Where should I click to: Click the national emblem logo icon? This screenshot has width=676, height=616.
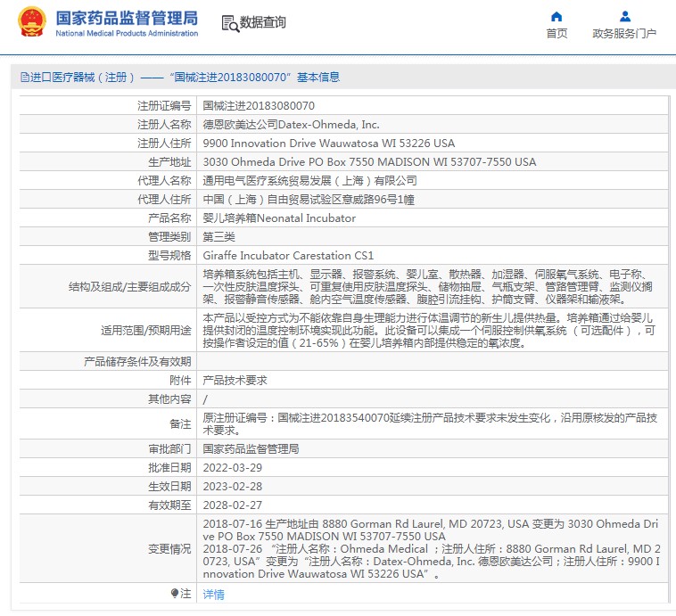click(31, 21)
